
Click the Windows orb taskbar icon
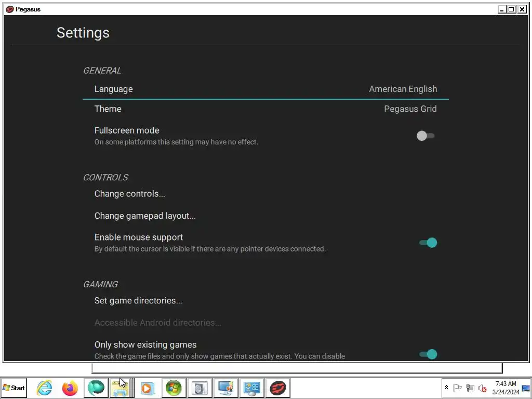[x=174, y=388]
